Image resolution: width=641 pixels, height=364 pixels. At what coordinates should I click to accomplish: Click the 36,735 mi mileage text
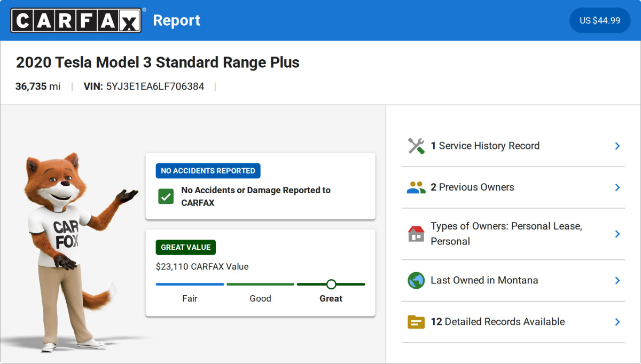pyautogui.click(x=38, y=86)
